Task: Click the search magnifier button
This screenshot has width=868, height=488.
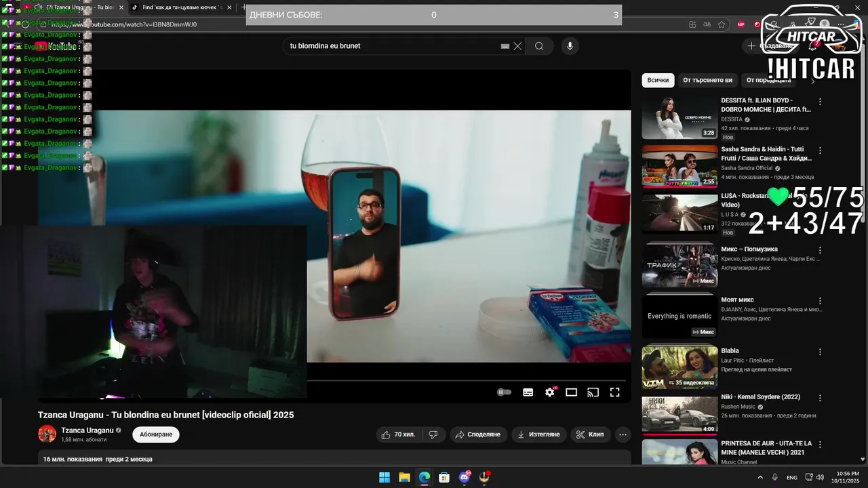Action: pyautogui.click(x=539, y=46)
